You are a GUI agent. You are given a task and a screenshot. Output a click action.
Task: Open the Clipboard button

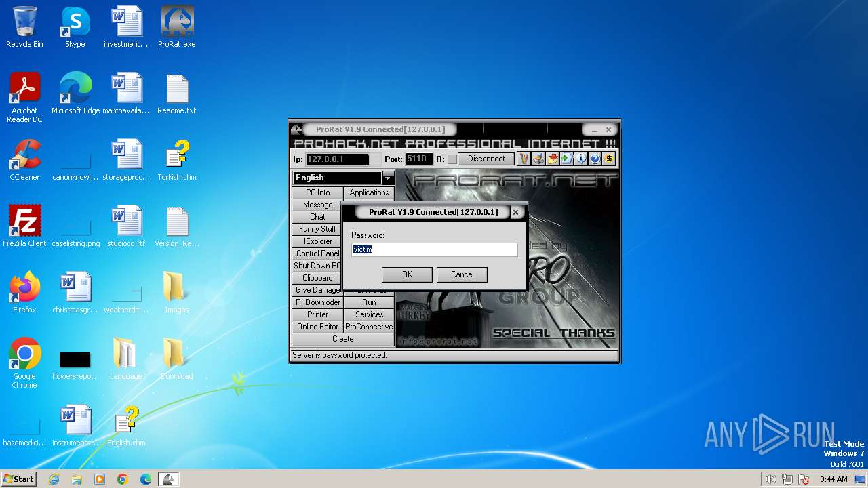(x=317, y=278)
